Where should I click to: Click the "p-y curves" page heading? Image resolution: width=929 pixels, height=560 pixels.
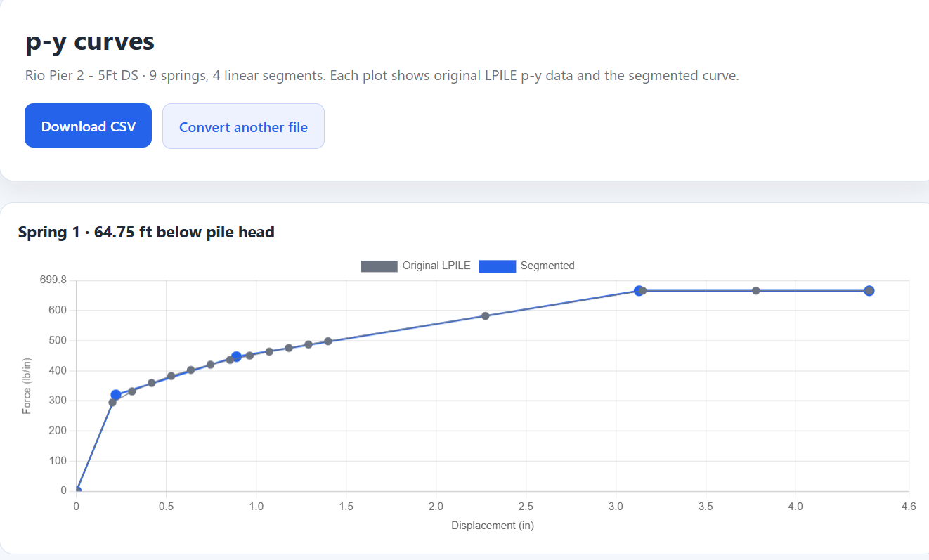90,41
